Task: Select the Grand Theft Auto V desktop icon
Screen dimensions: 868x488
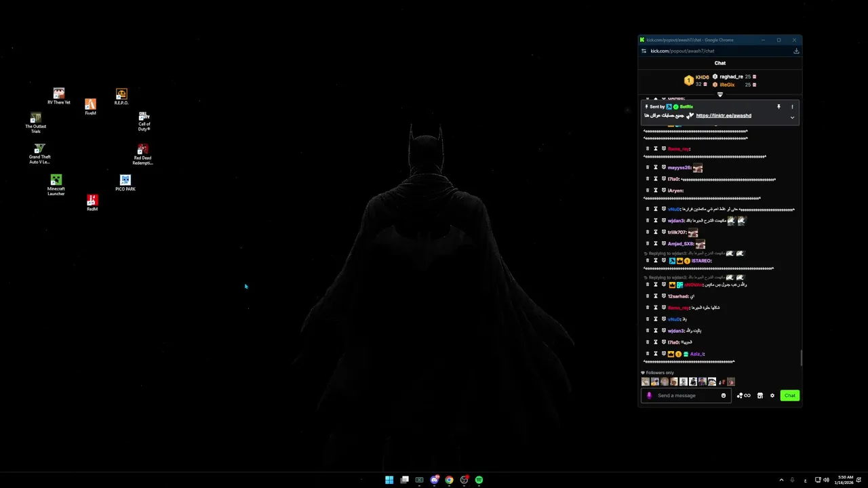Action: [39, 154]
